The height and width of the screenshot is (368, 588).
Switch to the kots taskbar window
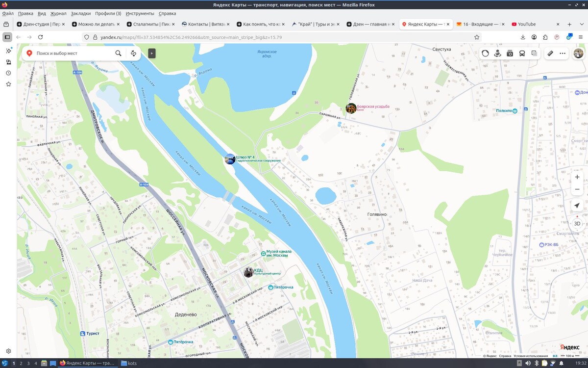click(129, 363)
